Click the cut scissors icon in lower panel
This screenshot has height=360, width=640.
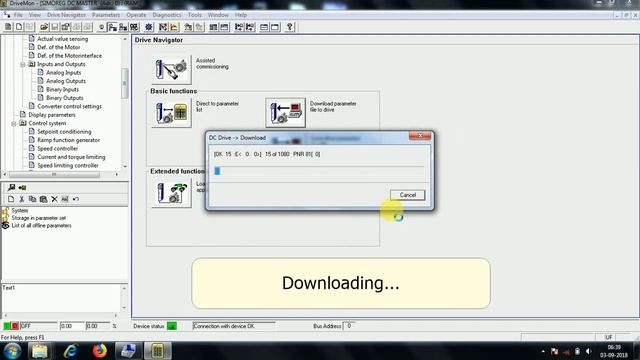coord(22,199)
